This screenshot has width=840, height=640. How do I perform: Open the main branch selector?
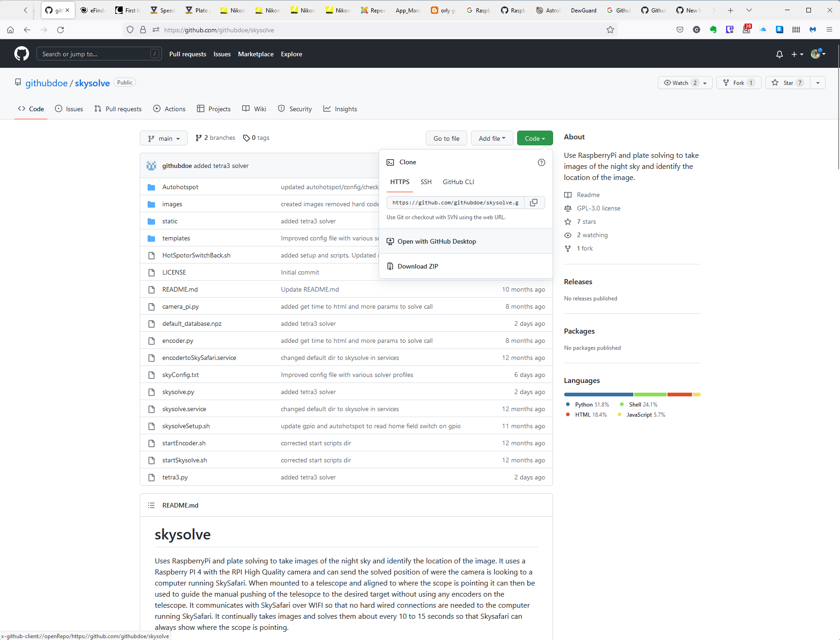tap(163, 138)
